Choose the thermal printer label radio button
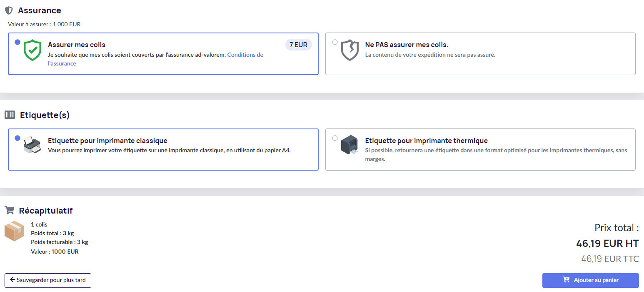 [335, 138]
